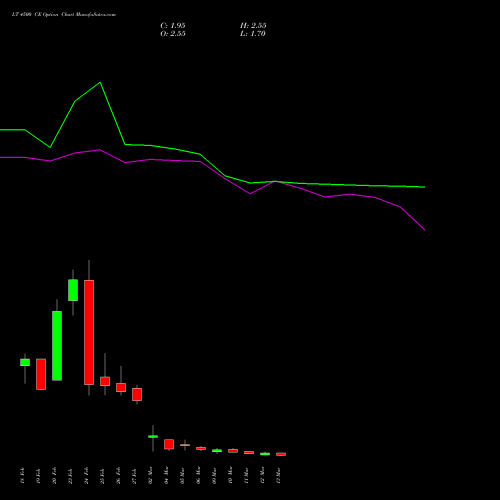Screen dimensions: 500x500
Task: Select the 18 Feb date label
Action: pos(22,476)
